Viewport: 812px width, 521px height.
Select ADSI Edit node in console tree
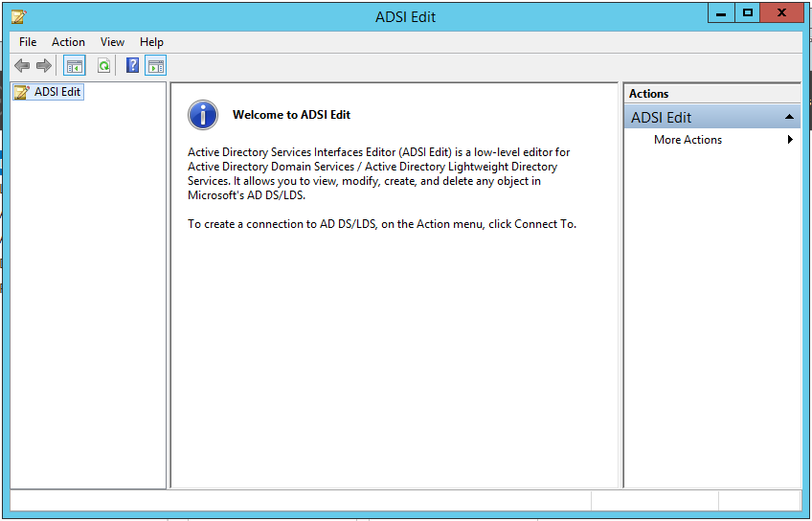[x=48, y=92]
